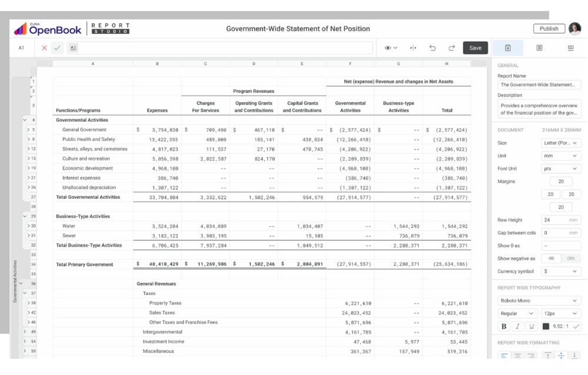Switch to the column settings panel tab

pos(571,48)
